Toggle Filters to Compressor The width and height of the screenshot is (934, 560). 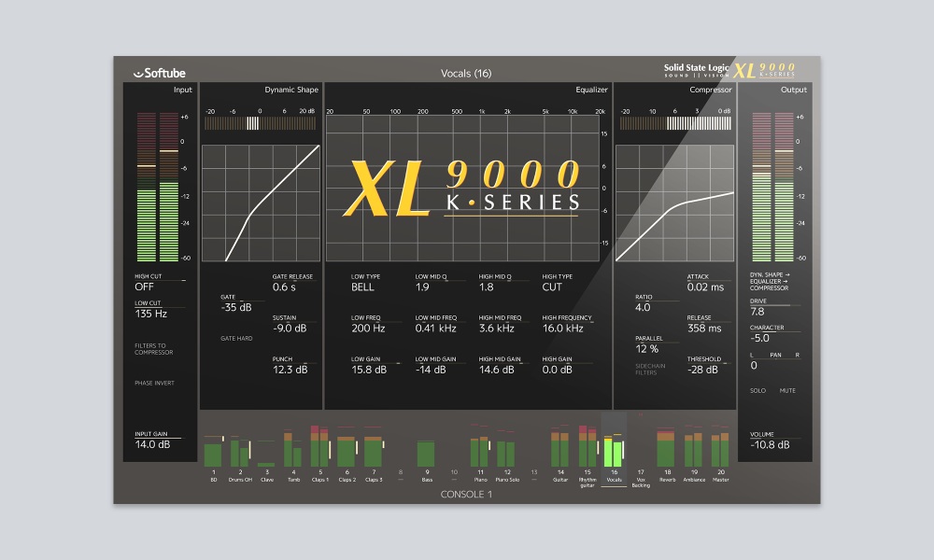point(154,350)
